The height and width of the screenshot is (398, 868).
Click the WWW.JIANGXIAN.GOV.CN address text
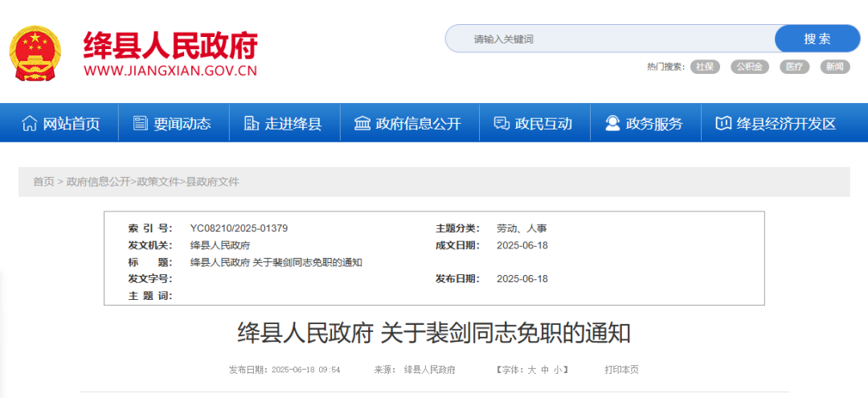click(x=170, y=71)
